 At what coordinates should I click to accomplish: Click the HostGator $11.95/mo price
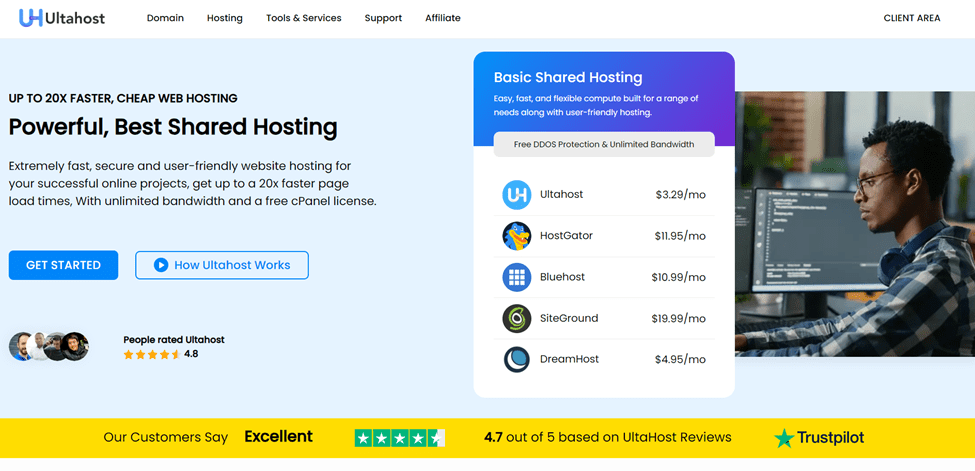pyautogui.click(x=680, y=236)
